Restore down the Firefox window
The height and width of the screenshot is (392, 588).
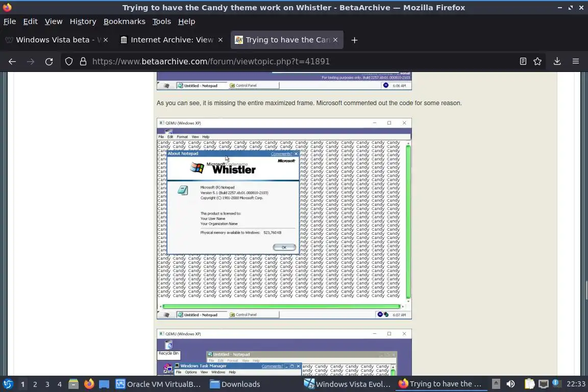570,8
